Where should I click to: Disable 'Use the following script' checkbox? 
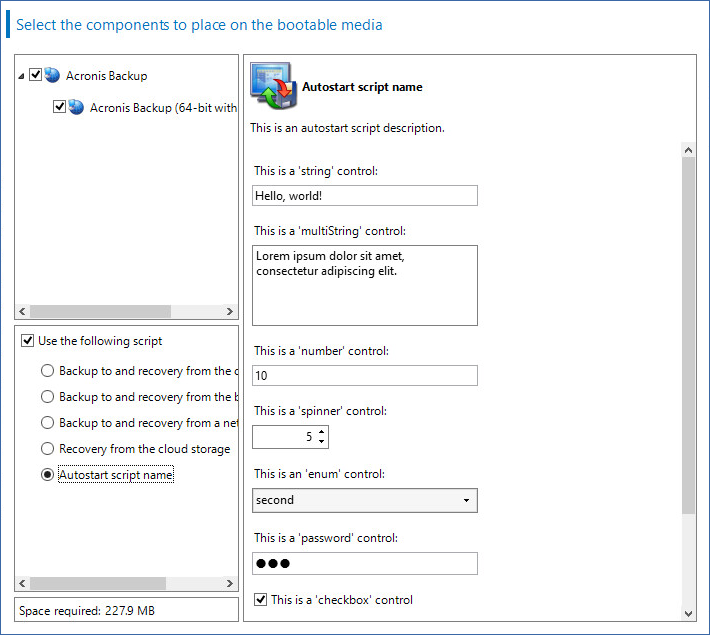point(27,341)
